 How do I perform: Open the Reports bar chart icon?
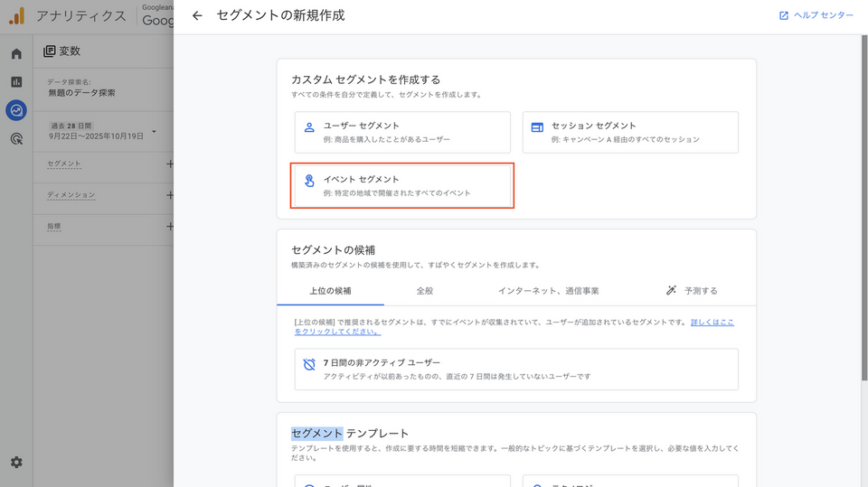[x=16, y=82]
